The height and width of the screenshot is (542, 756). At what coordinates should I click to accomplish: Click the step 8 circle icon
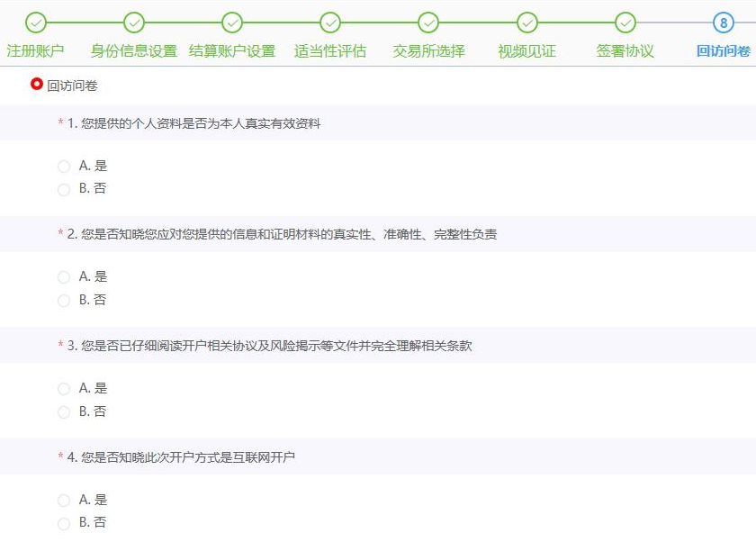pyautogui.click(x=724, y=23)
